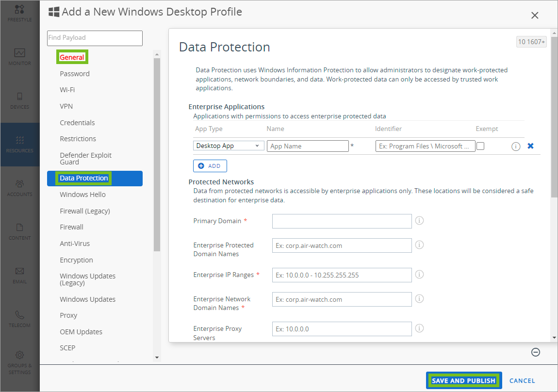Select the Firewall (Legacy) payload

point(85,211)
